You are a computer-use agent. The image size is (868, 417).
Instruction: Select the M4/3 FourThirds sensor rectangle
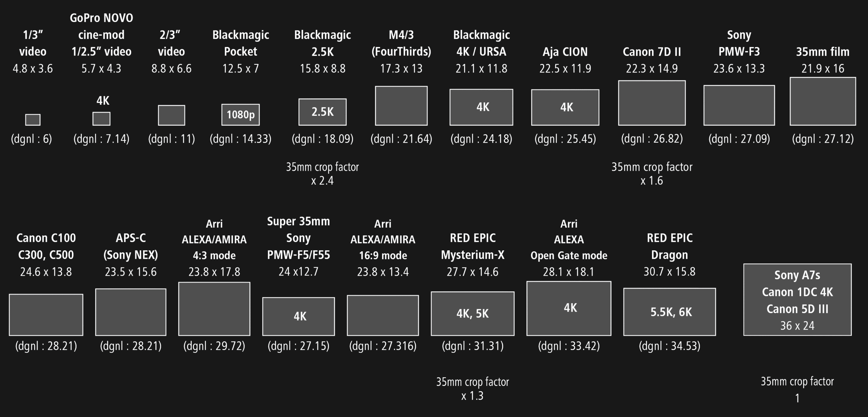coord(401,106)
